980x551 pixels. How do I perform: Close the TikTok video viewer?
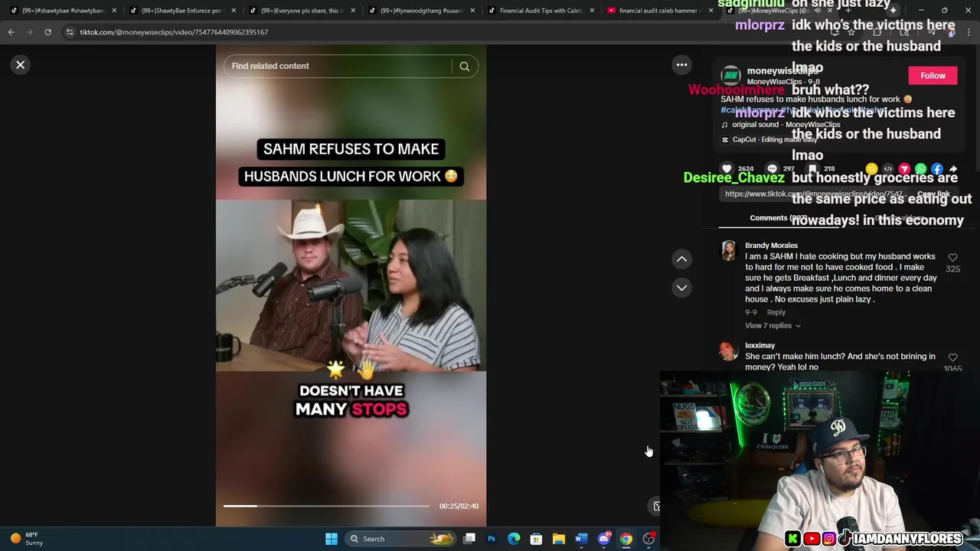pyautogui.click(x=21, y=65)
